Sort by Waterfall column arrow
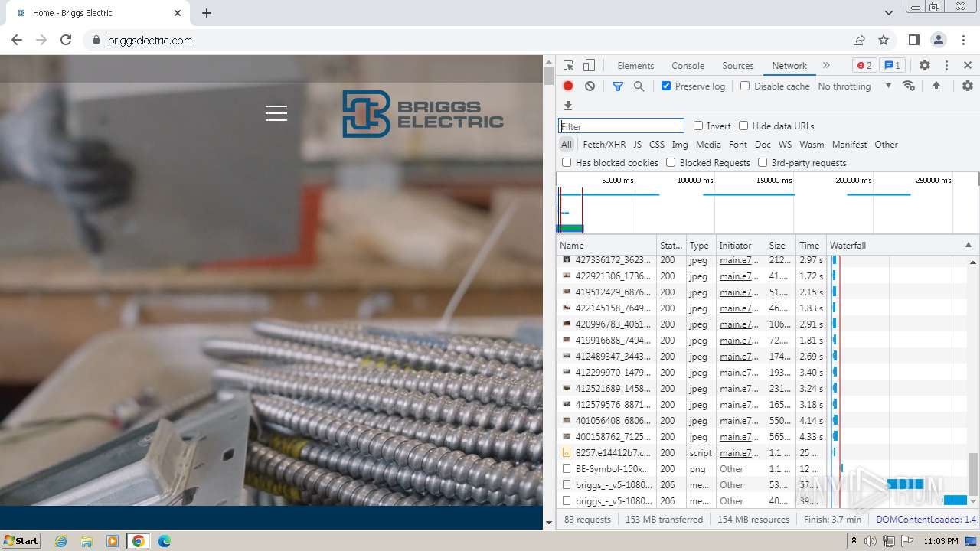 click(x=968, y=246)
